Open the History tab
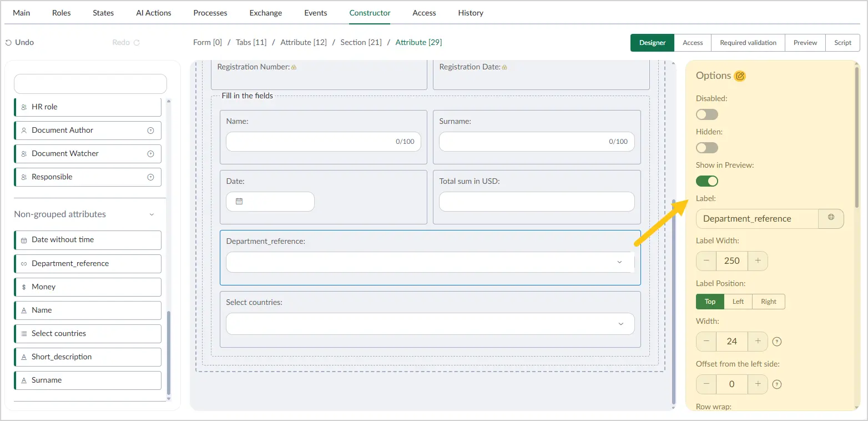 [471, 13]
